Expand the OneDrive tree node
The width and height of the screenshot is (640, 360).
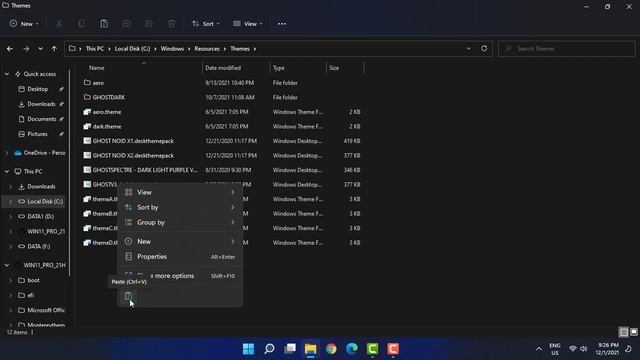[7, 153]
